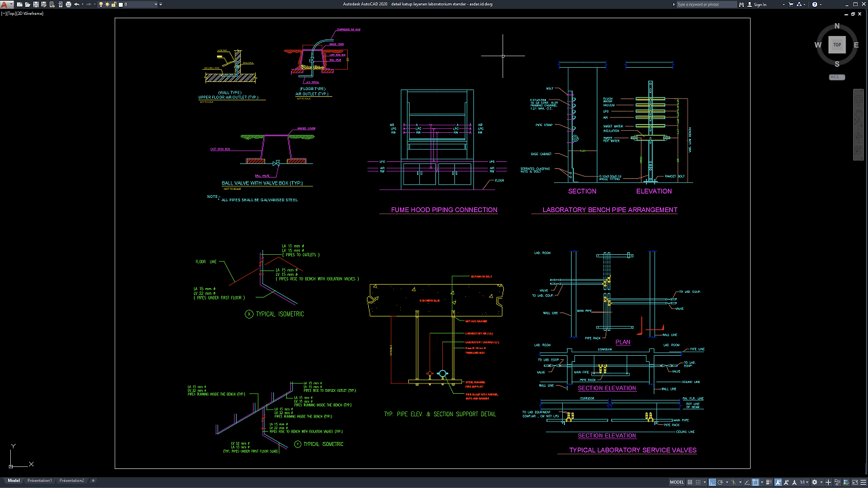Expand the layer dropdown showing 0
The height and width of the screenshot is (488, 868).
tap(156, 4)
